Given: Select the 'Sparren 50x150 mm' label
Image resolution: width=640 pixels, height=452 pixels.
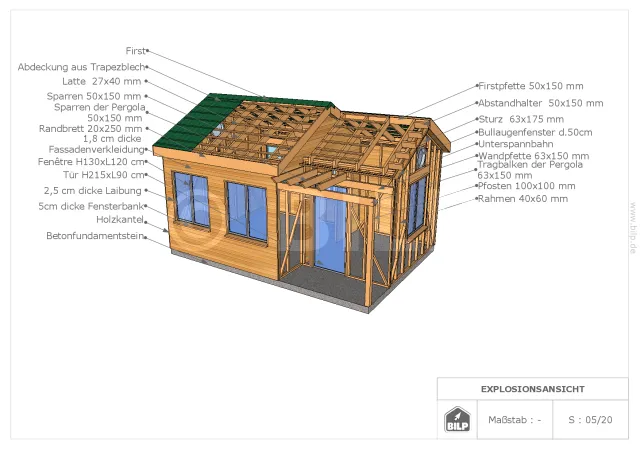Looking at the screenshot, I should coord(94,95).
